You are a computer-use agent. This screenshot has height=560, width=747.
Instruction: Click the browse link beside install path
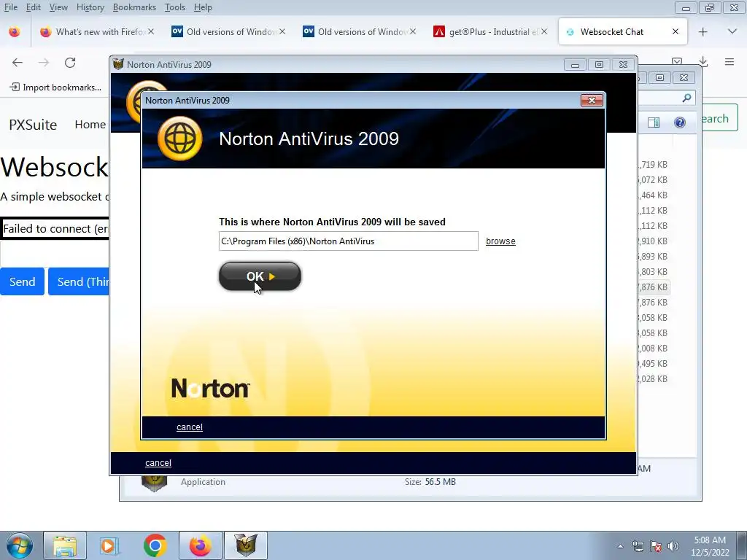click(x=500, y=241)
